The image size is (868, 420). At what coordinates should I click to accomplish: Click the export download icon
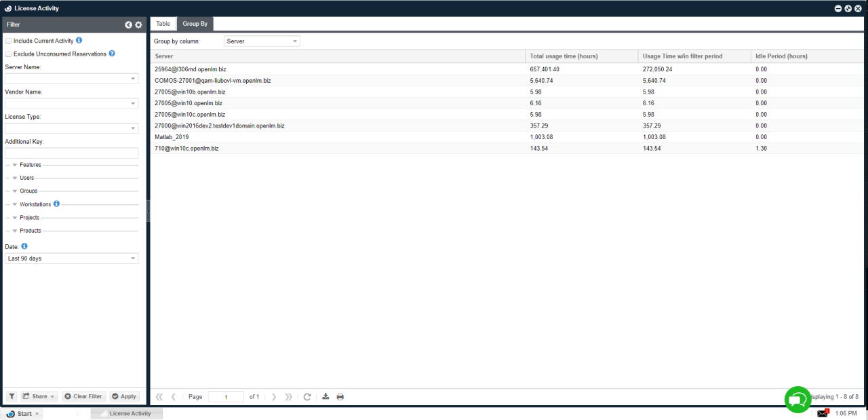click(325, 396)
